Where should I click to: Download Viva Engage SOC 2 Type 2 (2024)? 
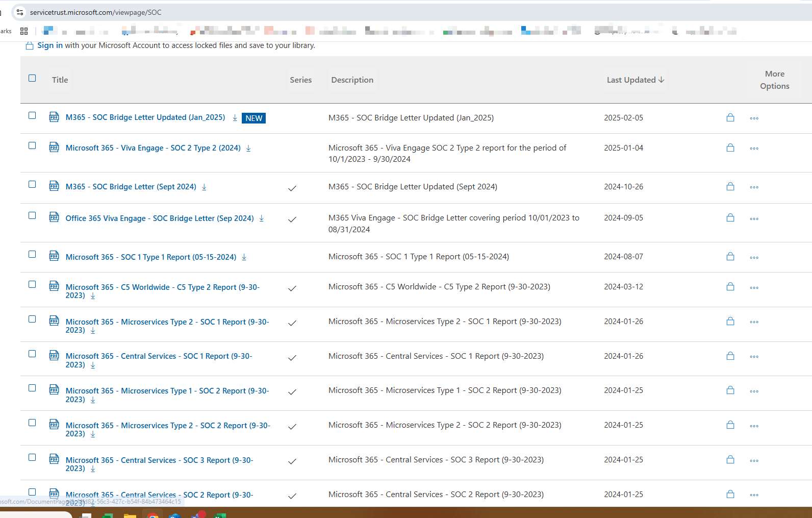pos(248,148)
